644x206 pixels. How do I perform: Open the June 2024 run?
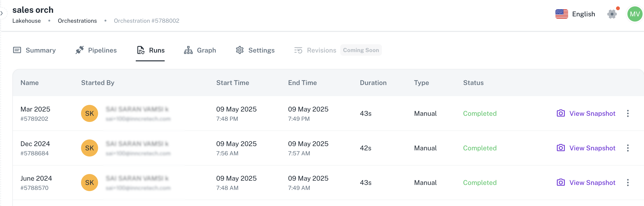coord(36,178)
